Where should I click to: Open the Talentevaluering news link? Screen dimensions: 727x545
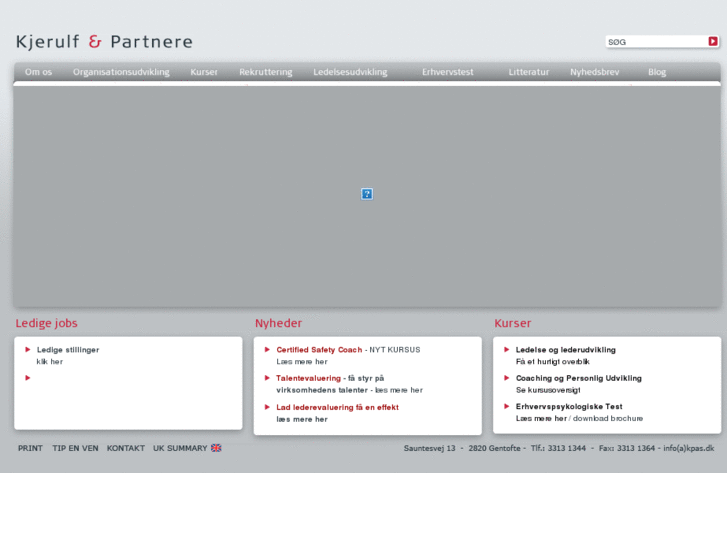(x=308, y=378)
